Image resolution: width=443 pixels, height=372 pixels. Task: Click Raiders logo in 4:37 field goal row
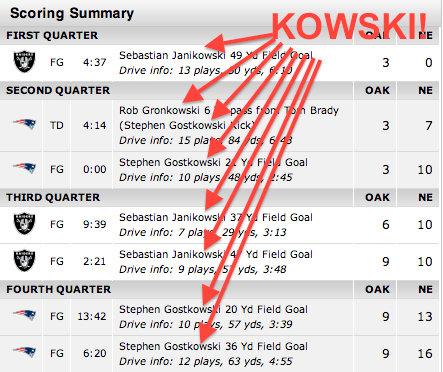point(24,62)
